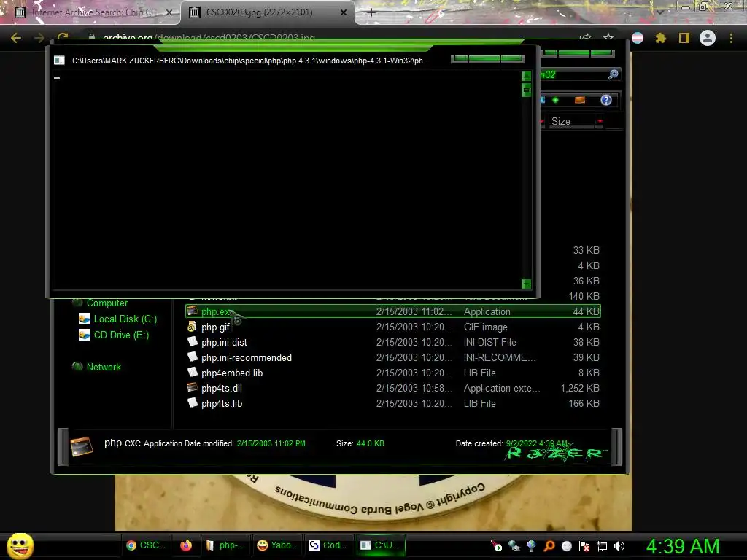The height and width of the screenshot is (560, 747).
Task: Click the console window title path text
Action: click(251, 61)
